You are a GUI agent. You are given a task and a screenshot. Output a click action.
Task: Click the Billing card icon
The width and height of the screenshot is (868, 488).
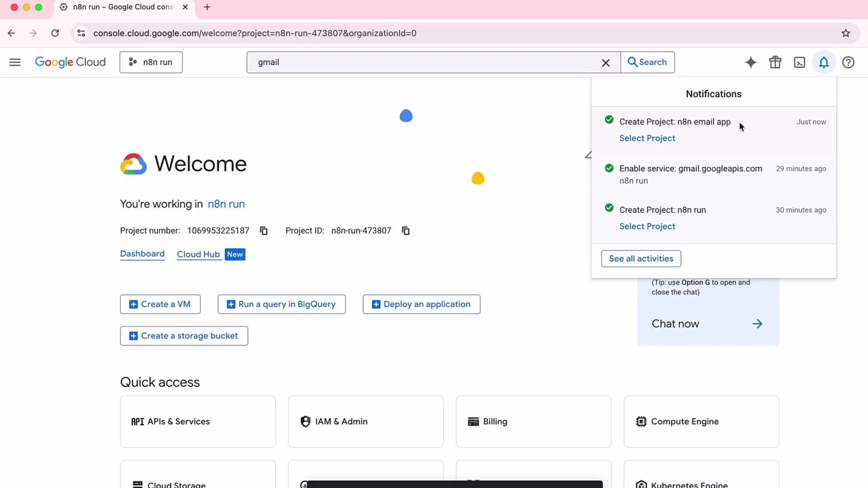473,422
